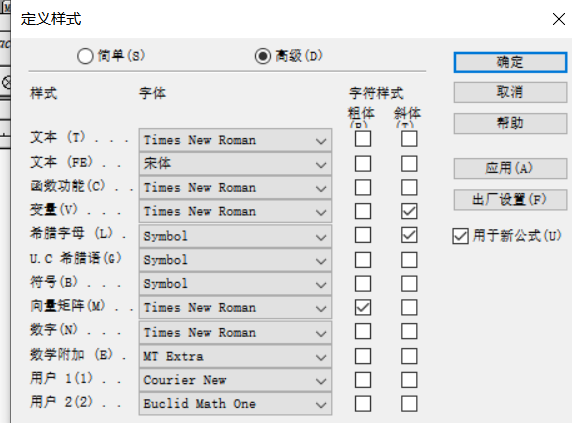Click the 确定 button
The width and height of the screenshot is (572, 423).
(510, 62)
